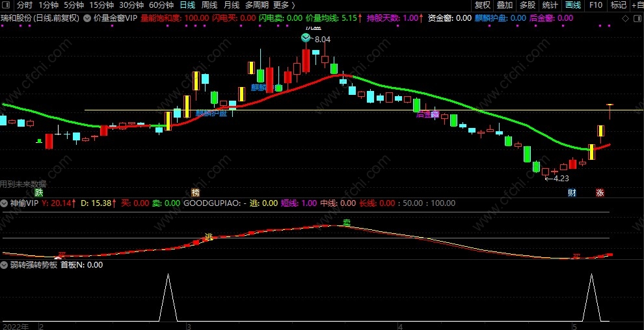Click the 2022年 label on time axis

(x=14, y=326)
